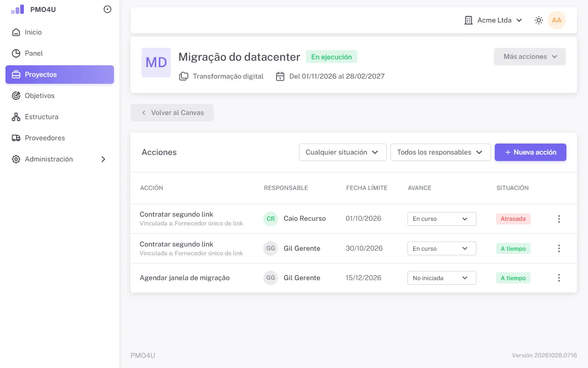Open Contratar segundo link assigned to Caio Recurso
This screenshot has width=588, height=368.
click(x=176, y=214)
